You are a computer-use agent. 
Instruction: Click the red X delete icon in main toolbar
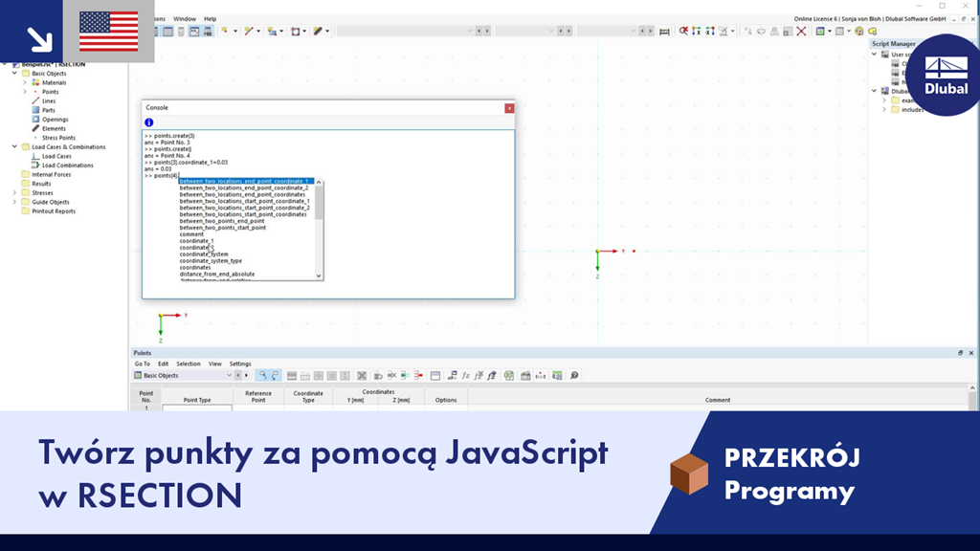801,32
